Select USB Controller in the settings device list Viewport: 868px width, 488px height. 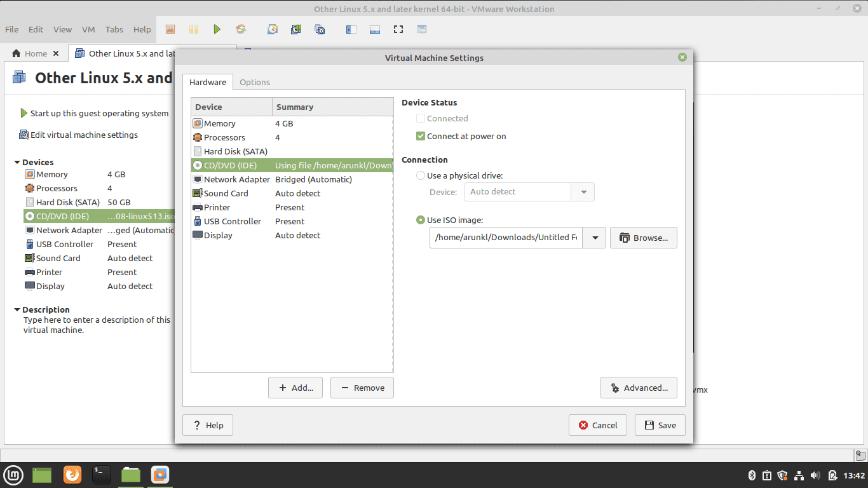[x=292, y=221]
